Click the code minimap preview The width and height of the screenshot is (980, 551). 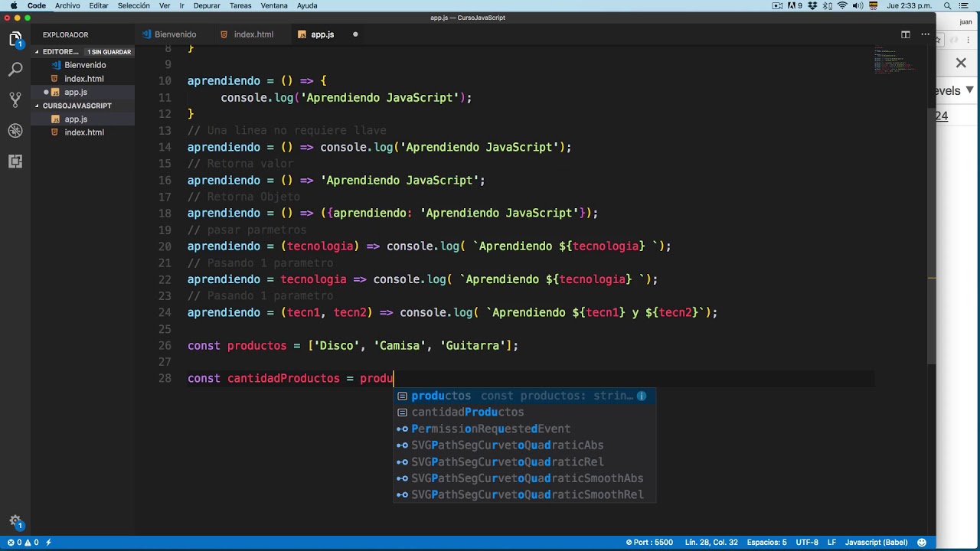click(893, 60)
